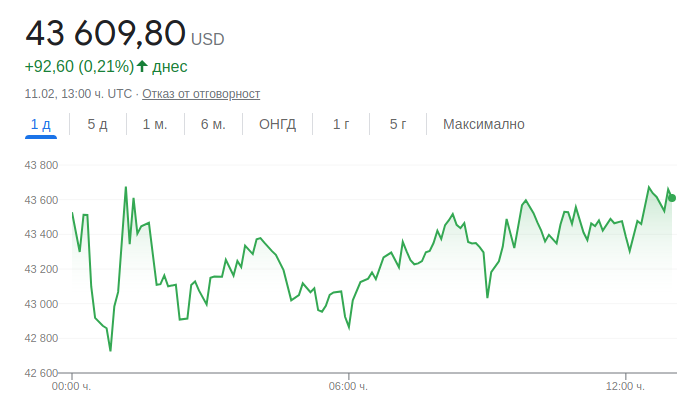Open the 1 м. range tab
The width and height of the screenshot is (694, 397).
[155, 124]
